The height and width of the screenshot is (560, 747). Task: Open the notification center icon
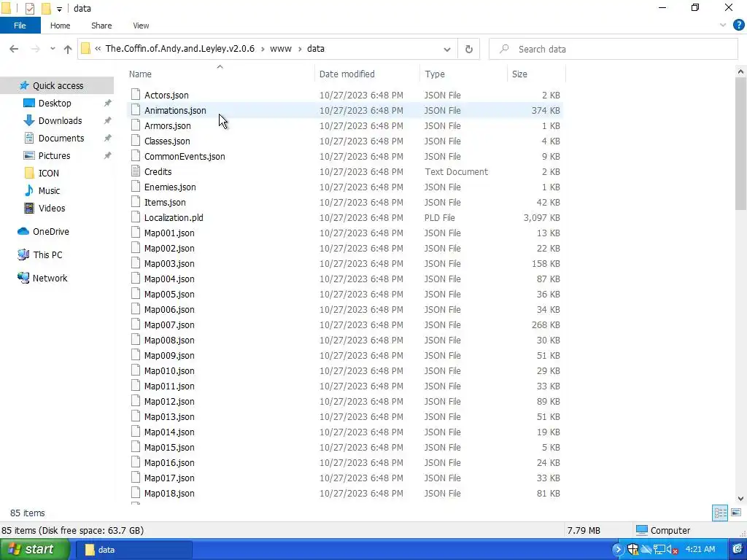(x=737, y=550)
